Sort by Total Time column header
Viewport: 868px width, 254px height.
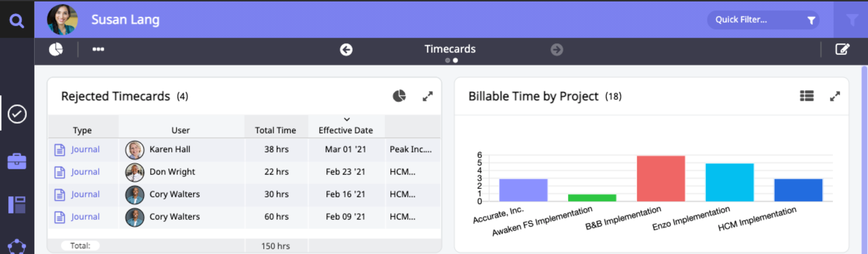pyautogui.click(x=275, y=130)
